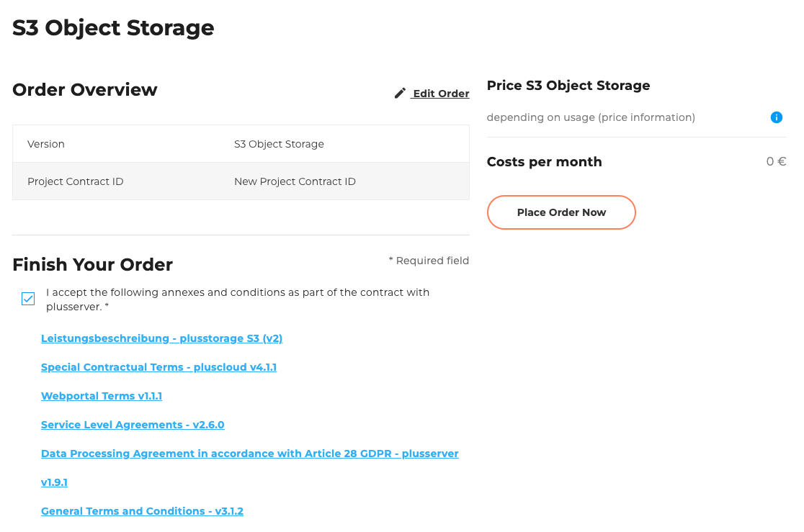Open Special Contractual Terms - pluscloud v4.1.1
The width and height of the screenshot is (804, 532).
coord(158,366)
